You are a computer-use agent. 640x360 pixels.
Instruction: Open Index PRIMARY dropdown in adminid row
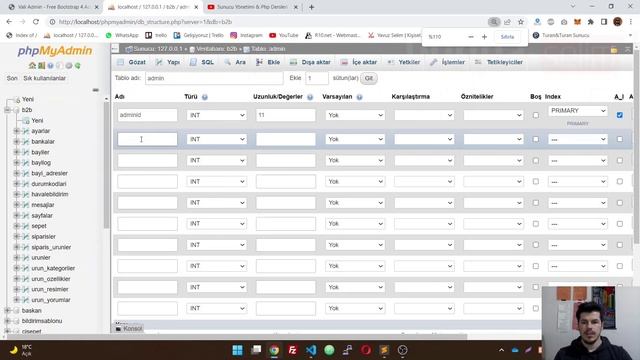click(578, 111)
